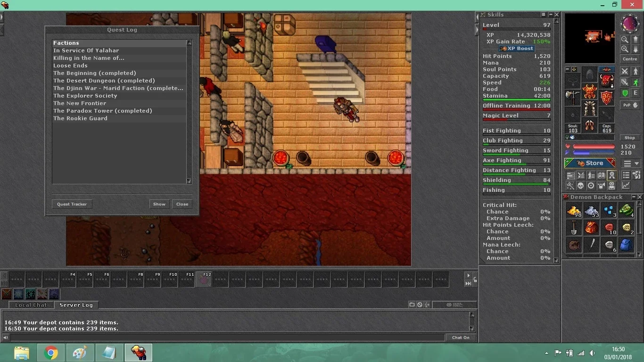Click the Stop button
Viewport: 644px width, 362px height.
click(630, 137)
